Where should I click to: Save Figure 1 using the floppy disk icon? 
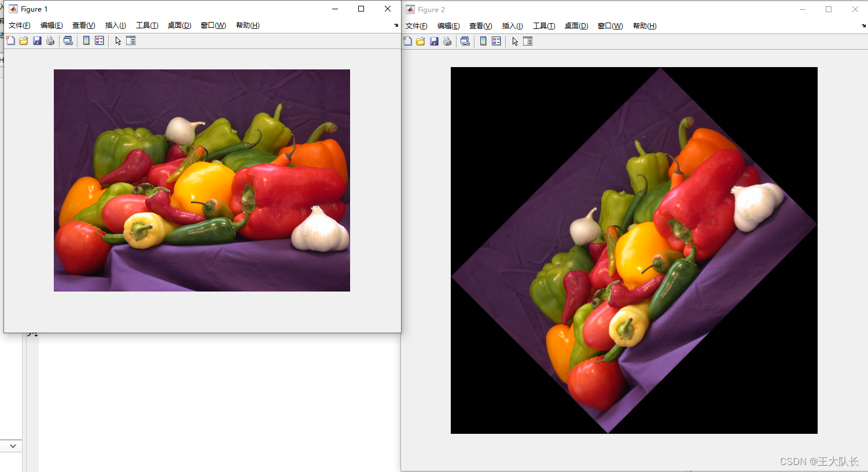tap(37, 40)
